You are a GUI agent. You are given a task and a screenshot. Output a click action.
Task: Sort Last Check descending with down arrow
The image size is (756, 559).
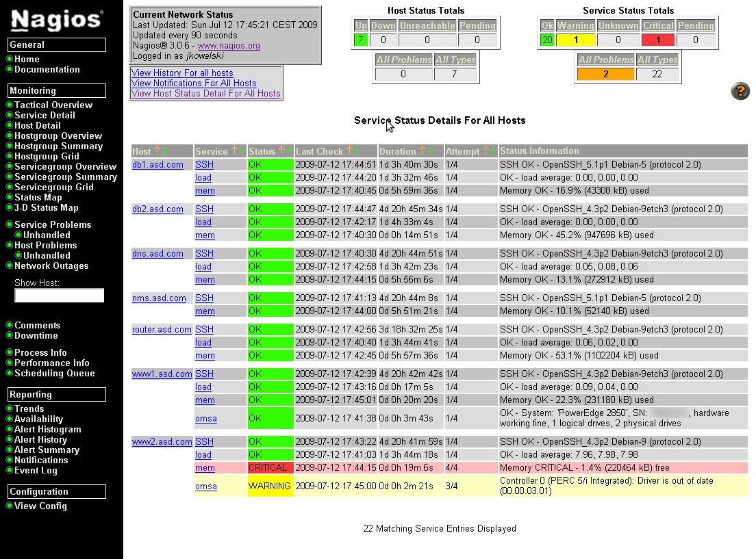coord(357,151)
